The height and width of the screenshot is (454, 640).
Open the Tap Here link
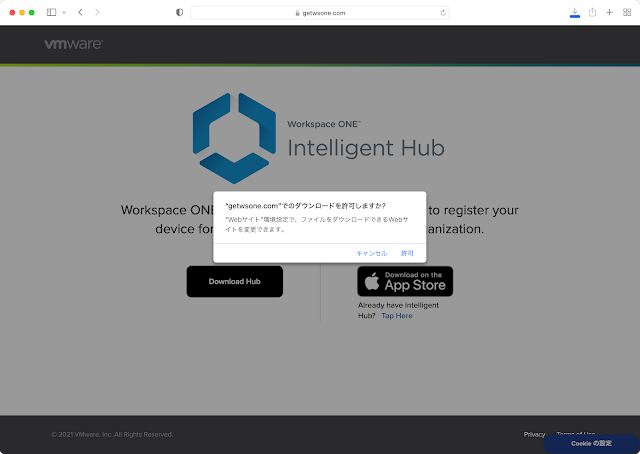(x=397, y=316)
